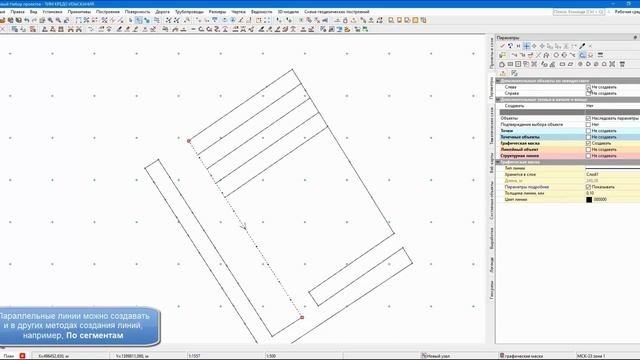The image size is (640, 360).
Task: Pick the eyedropper tool in Параметры toolbar
Action: click(x=582, y=46)
